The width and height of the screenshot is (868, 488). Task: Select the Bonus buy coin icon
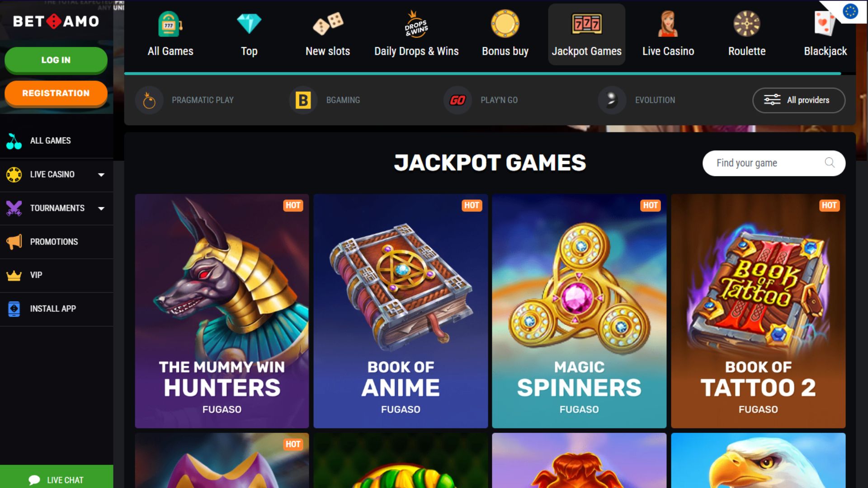(505, 23)
